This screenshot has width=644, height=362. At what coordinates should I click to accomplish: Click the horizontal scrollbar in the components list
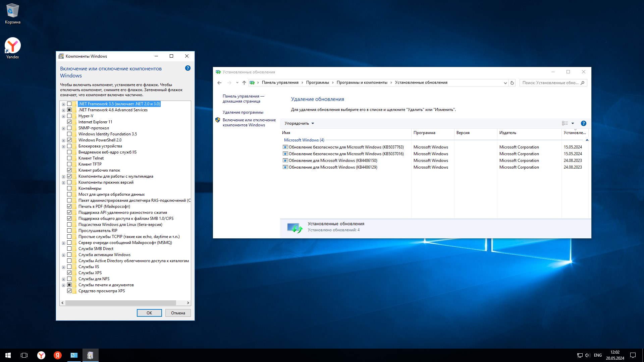(121, 303)
